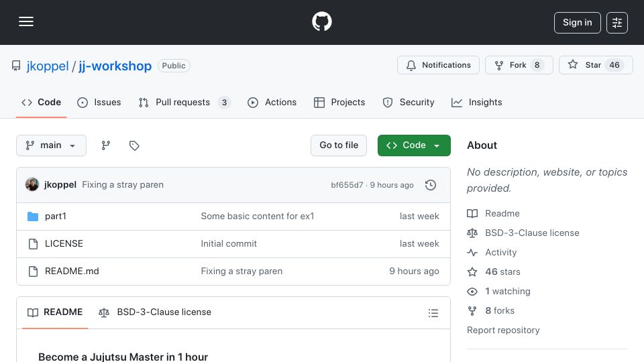Open BSD-3-Clause license in About sidebar
Image resolution: width=644 pixels, height=362 pixels.
pos(532,233)
